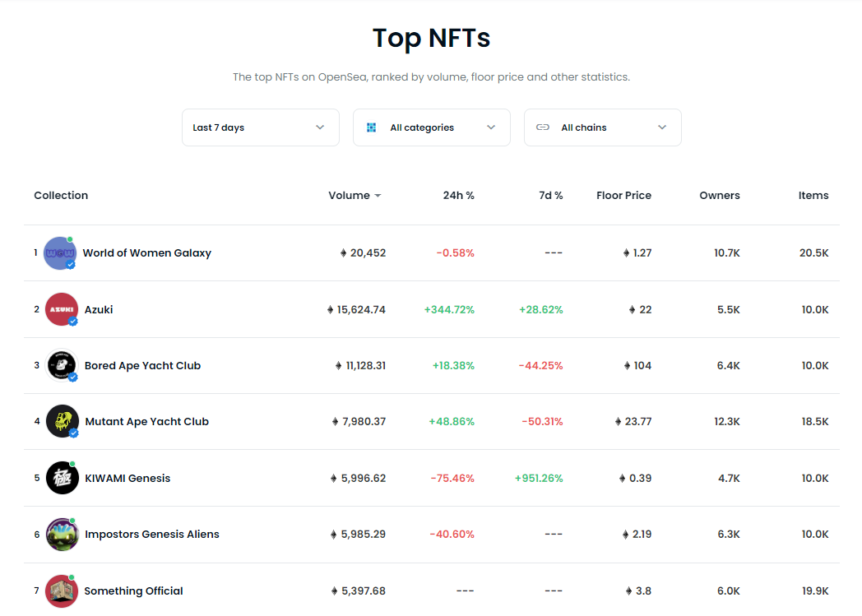
Task: Click Bored Ape Yacht Club's verified badge
Action: tap(72, 377)
